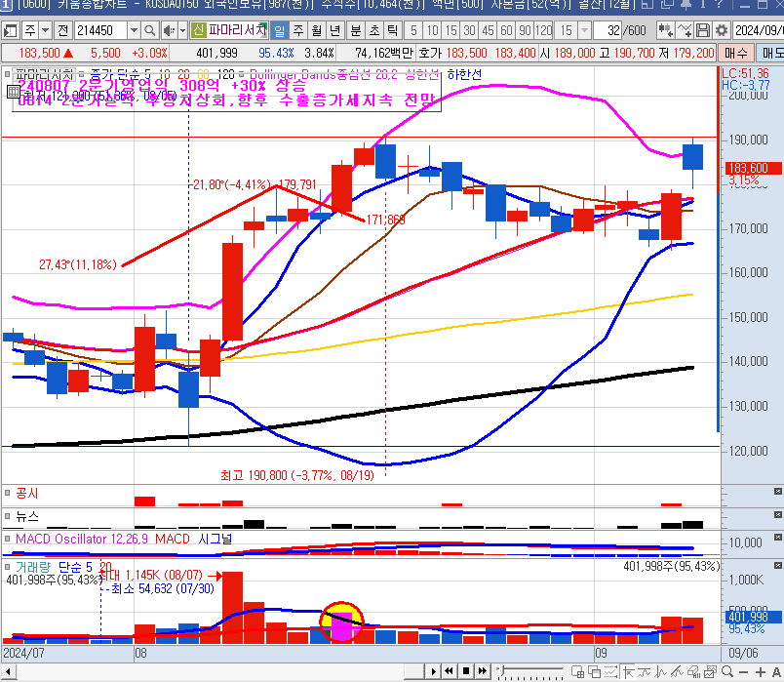Click the eraser tool icon
784x682 pixels.
pyautogui.click(x=694, y=672)
